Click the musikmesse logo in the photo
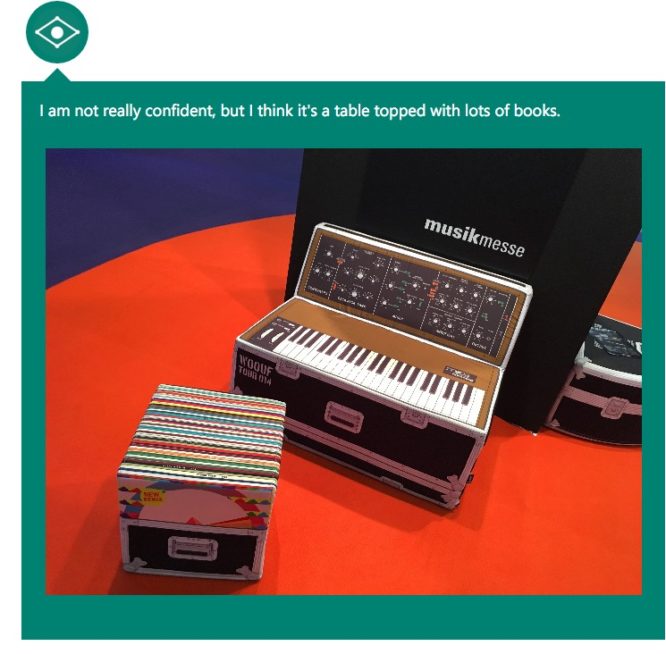Screen dimensions: 666x654 coord(474,237)
